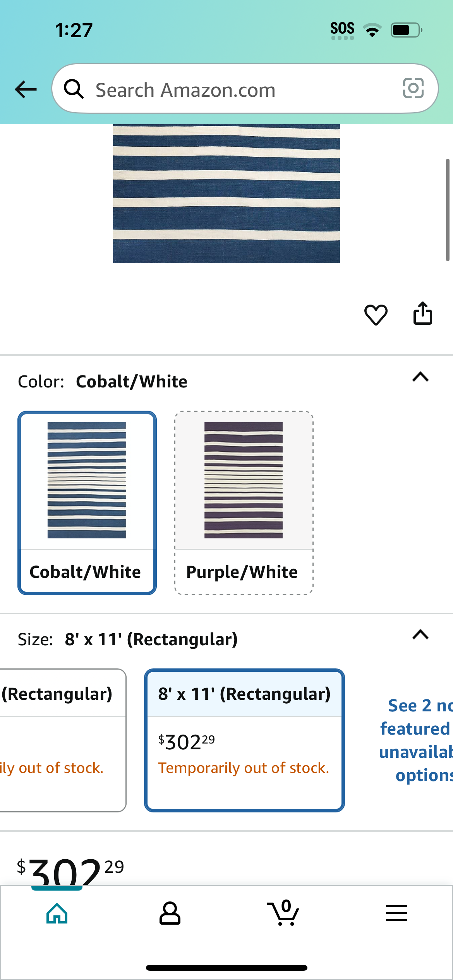Tap the $302.29 price text
This screenshot has width=453, height=980.
70,871
